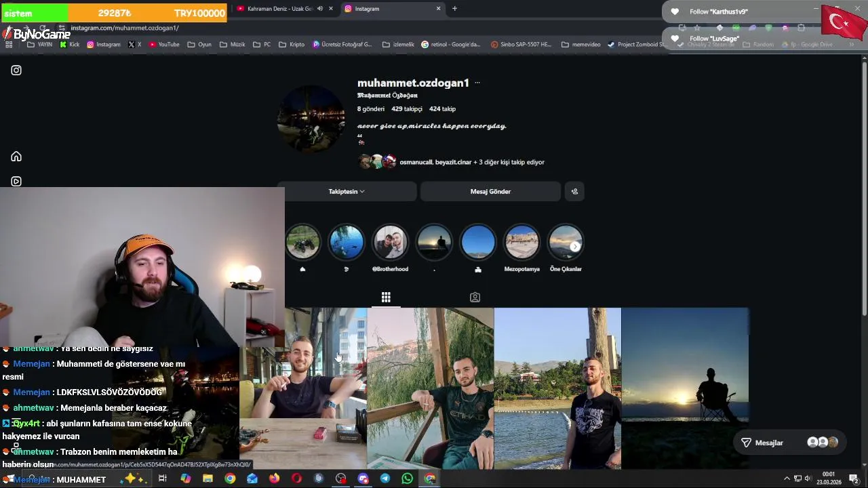Open the sunset silhouette post thumbnail
The height and width of the screenshot is (488, 868).
(x=685, y=388)
